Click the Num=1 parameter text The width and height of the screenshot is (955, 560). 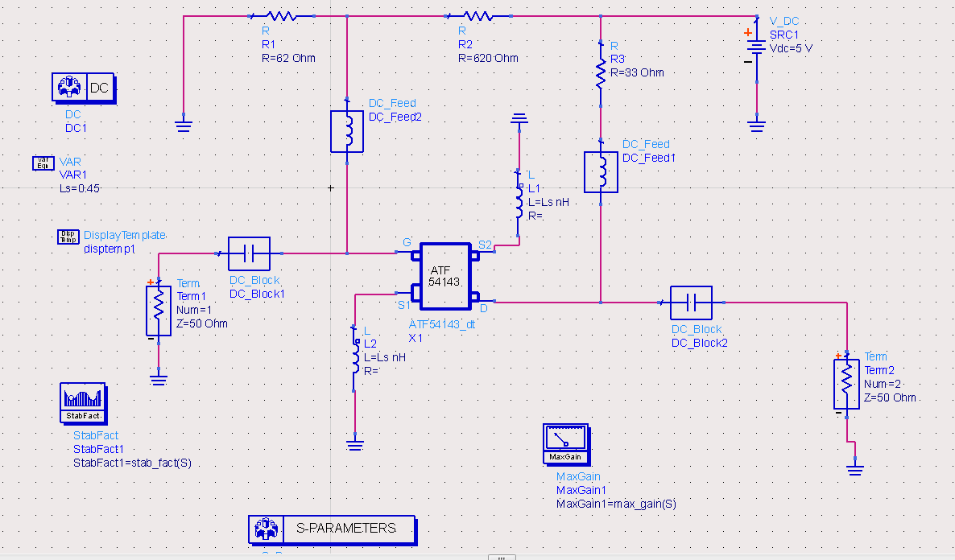pos(194,311)
